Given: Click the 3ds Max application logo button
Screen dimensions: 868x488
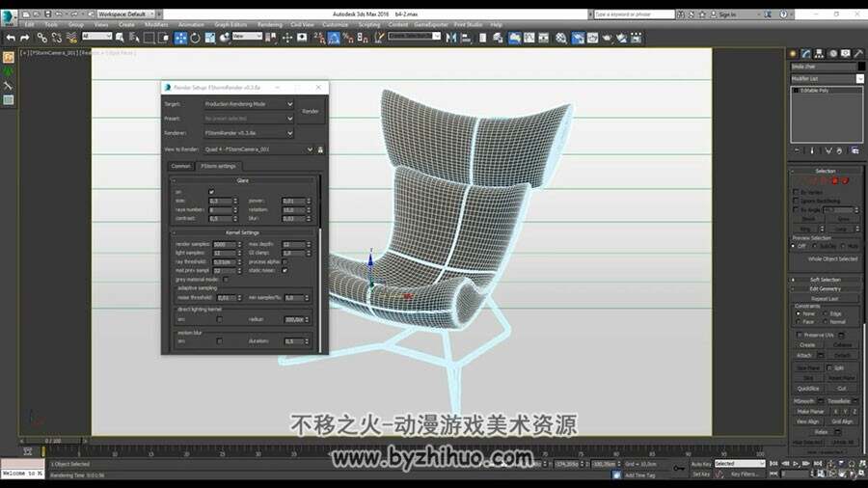Looking at the screenshot, I should 8,17.
